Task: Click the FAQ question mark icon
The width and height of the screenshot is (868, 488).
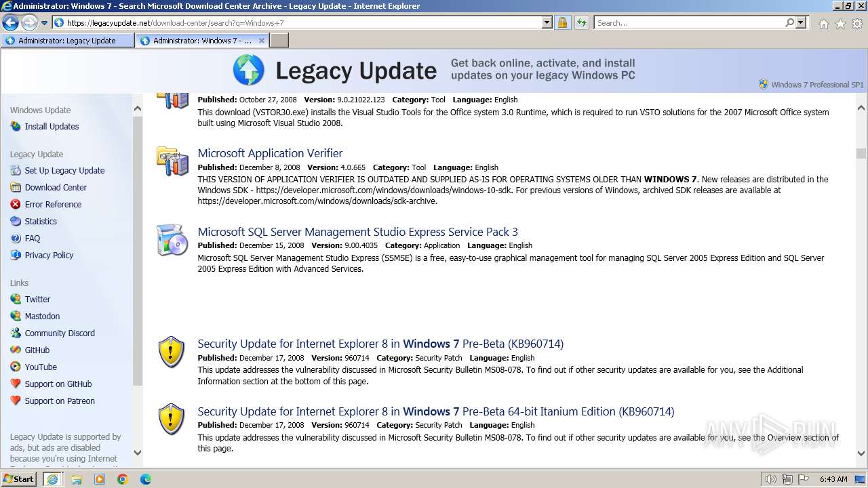Action: [x=16, y=239]
